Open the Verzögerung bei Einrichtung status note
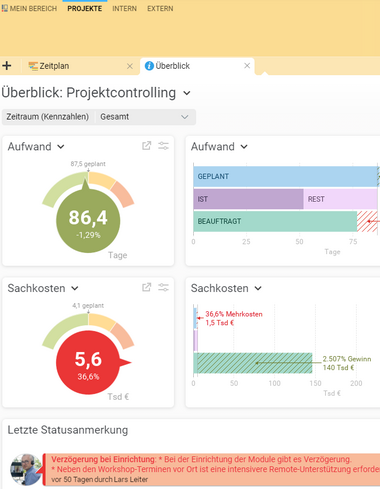 (x=212, y=469)
